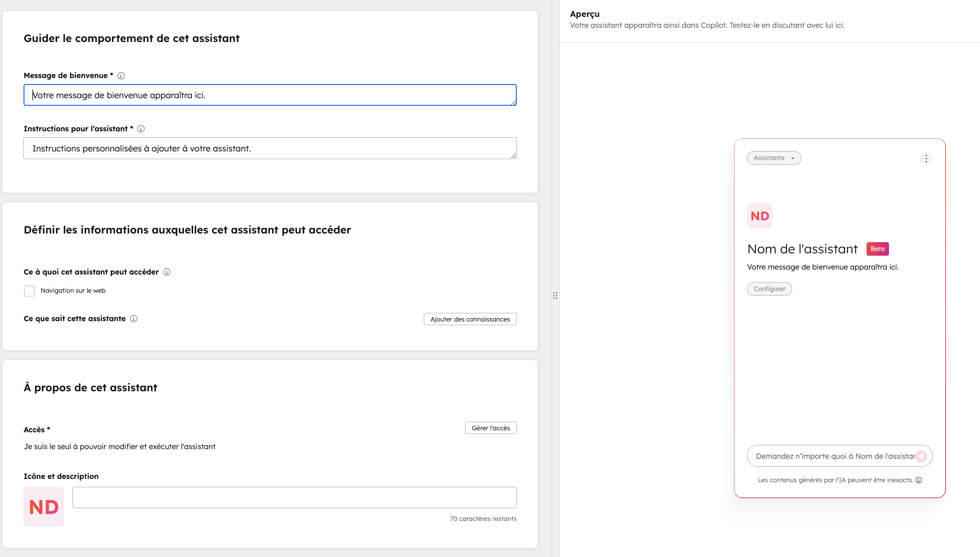Click the Configurer pill button
The height and width of the screenshot is (557, 980).
769,289
